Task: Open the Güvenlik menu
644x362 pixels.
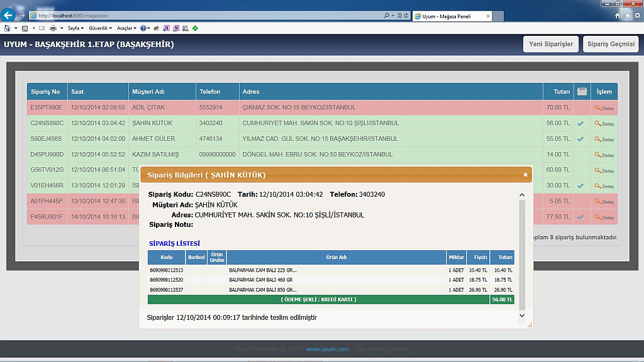Action: pos(100,28)
